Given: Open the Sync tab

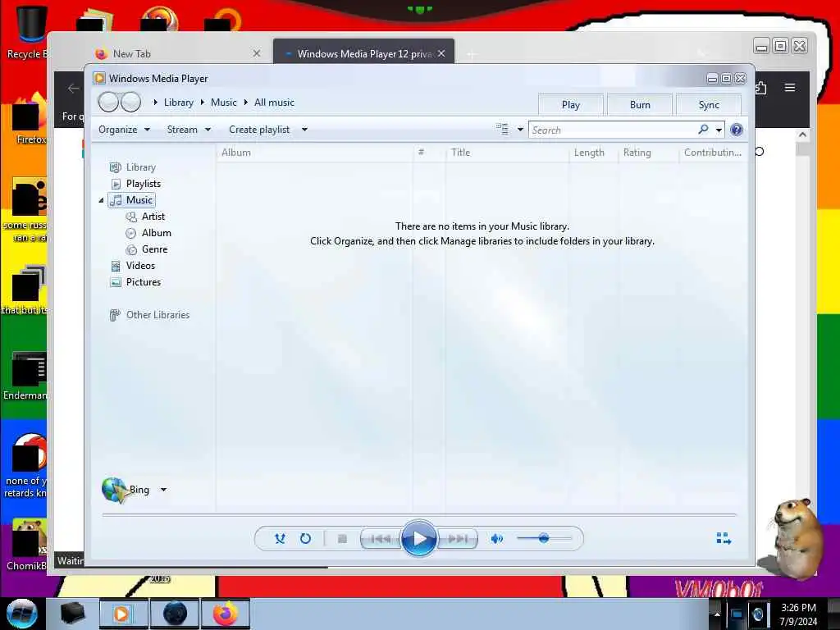Looking at the screenshot, I should 709,104.
